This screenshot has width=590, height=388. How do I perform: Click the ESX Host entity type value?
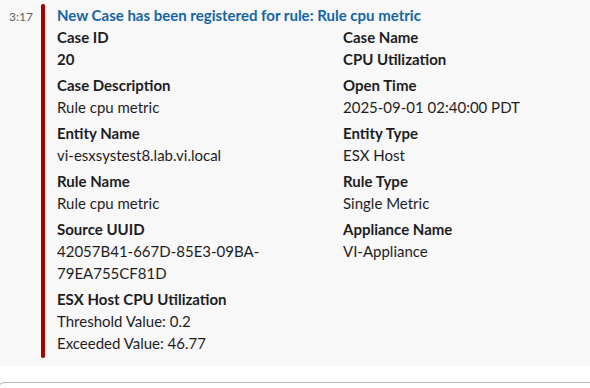tap(374, 156)
